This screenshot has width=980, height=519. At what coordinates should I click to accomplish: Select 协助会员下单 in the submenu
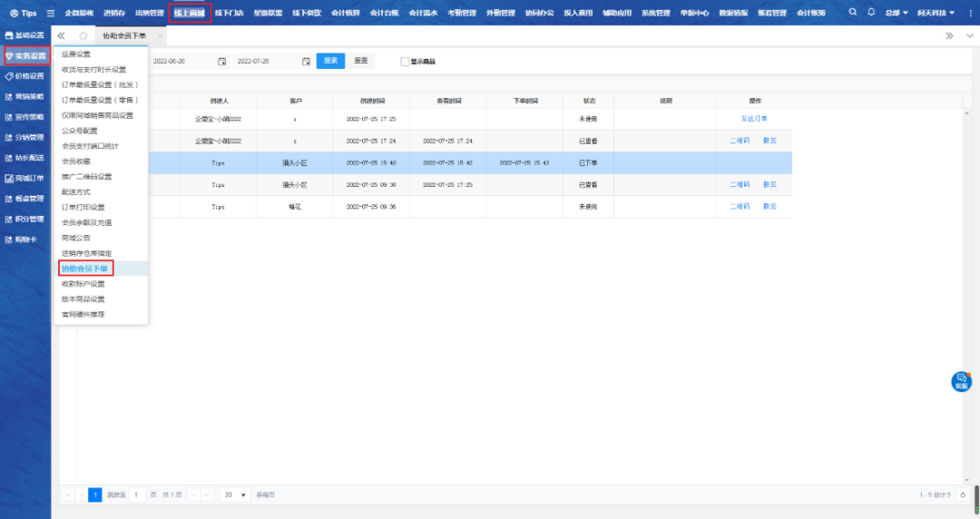84,269
